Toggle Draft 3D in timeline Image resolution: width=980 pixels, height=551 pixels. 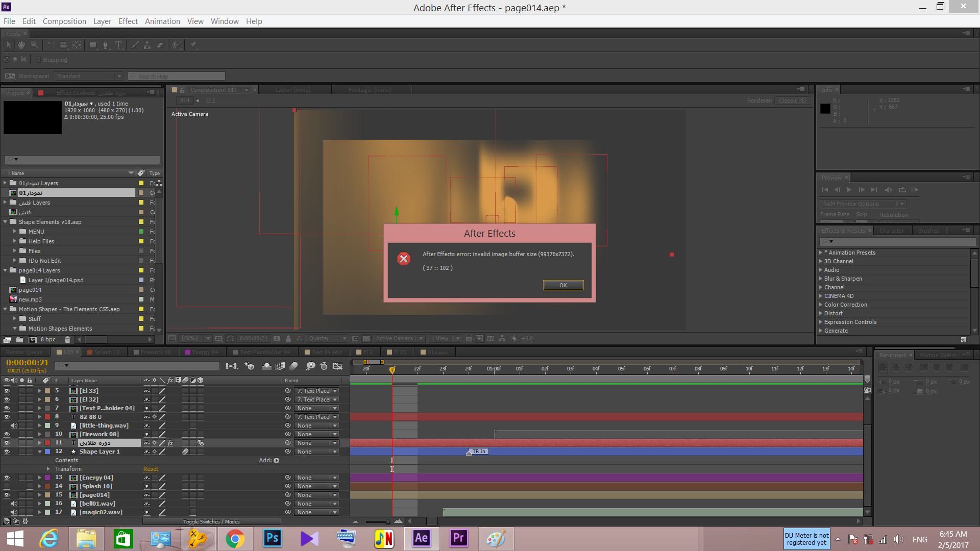click(249, 366)
